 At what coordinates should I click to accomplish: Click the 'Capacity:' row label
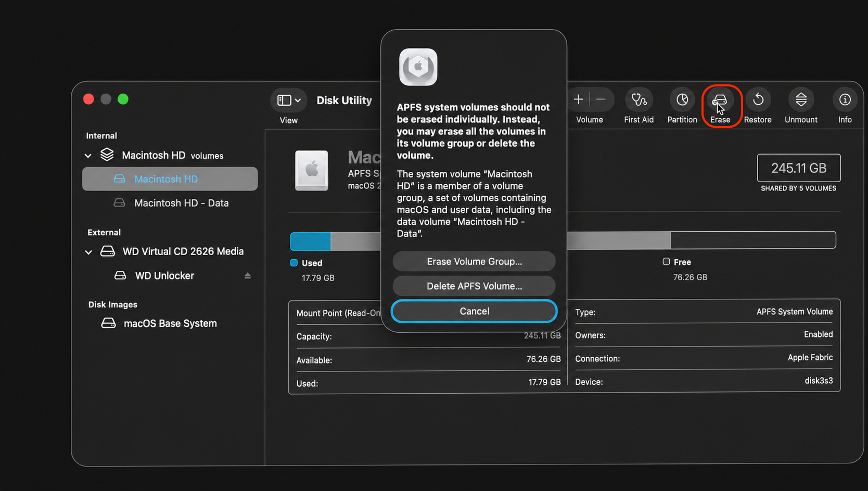[x=314, y=336]
